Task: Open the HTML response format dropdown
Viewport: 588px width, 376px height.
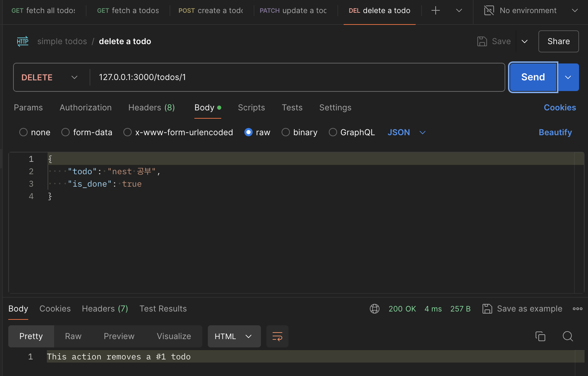Action: pos(234,336)
